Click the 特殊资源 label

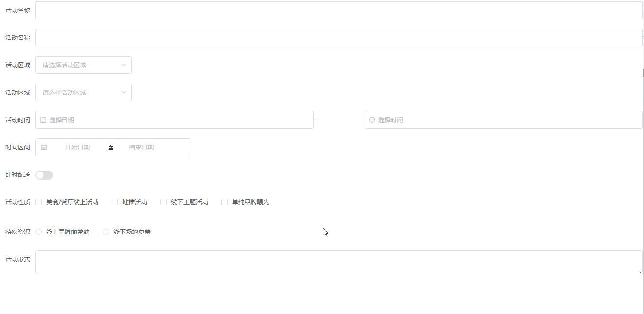pos(18,232)
